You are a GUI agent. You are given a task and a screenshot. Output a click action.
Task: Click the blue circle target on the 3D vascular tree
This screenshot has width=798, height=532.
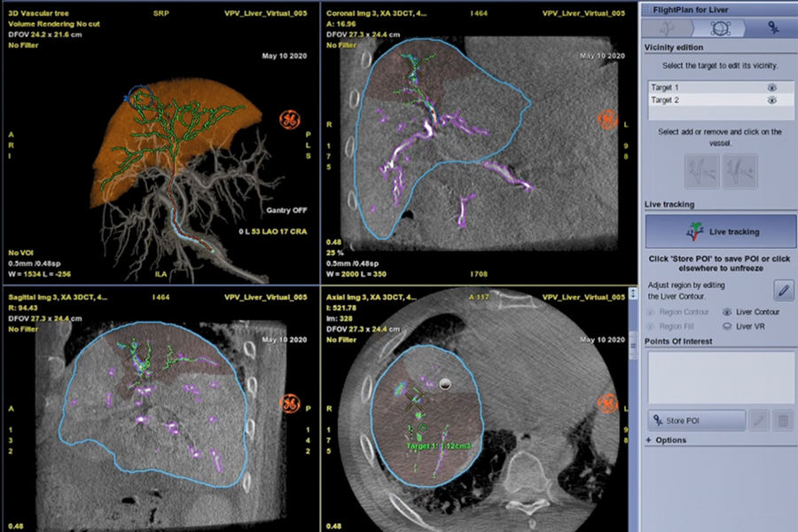tap(140, 97)
